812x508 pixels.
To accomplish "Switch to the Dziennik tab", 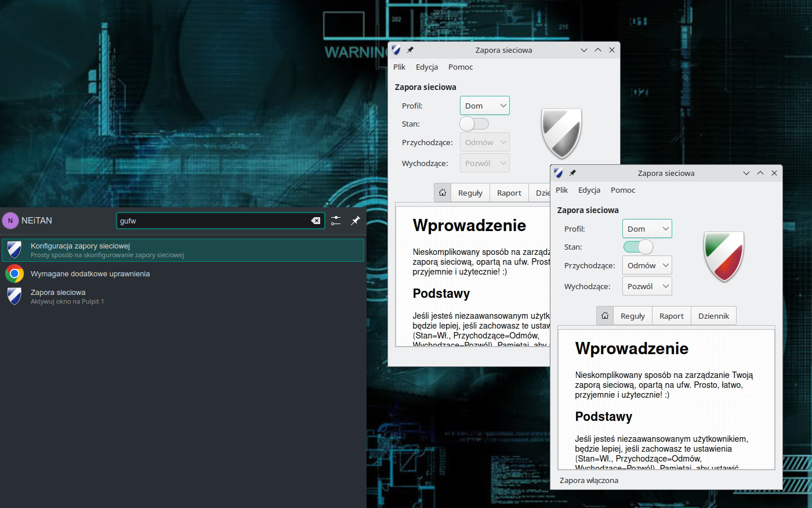I will 713,315.
